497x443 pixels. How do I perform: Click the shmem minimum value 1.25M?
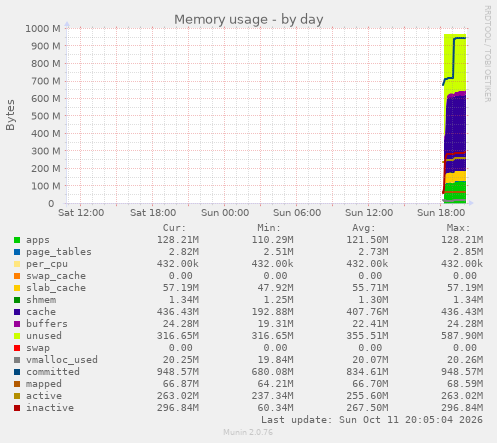(279, 300)
